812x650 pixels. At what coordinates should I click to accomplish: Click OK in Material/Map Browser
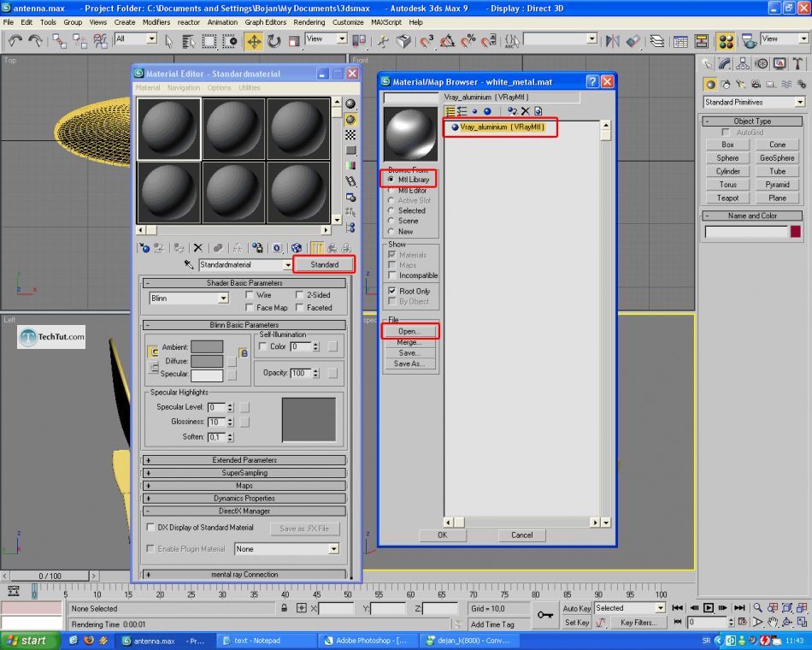coord(442,535)
